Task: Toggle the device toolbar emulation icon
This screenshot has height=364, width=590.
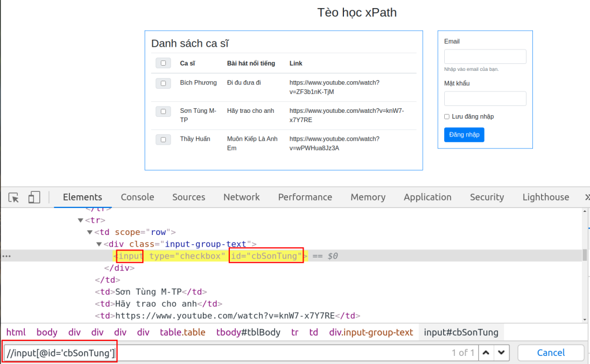Action: [33, 197]
